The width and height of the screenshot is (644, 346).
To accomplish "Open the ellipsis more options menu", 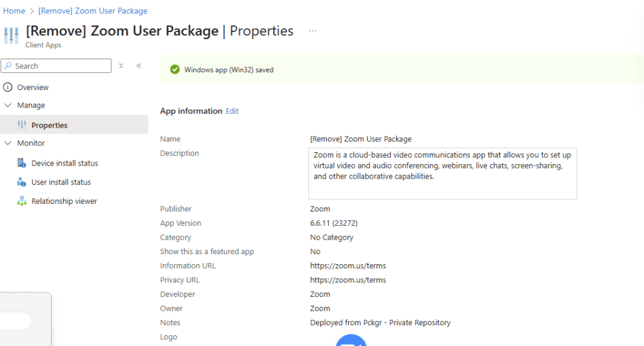I will click(x=312, y=31).
